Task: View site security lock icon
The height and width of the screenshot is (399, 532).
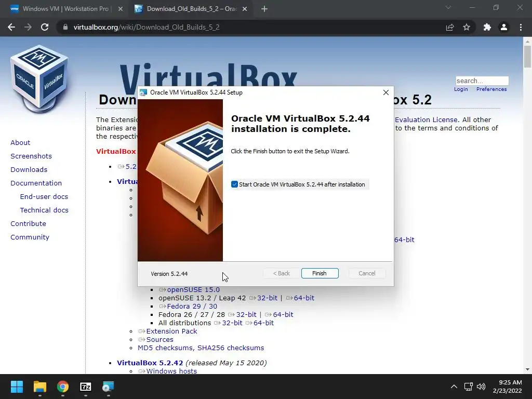Action: pos(65,27)
